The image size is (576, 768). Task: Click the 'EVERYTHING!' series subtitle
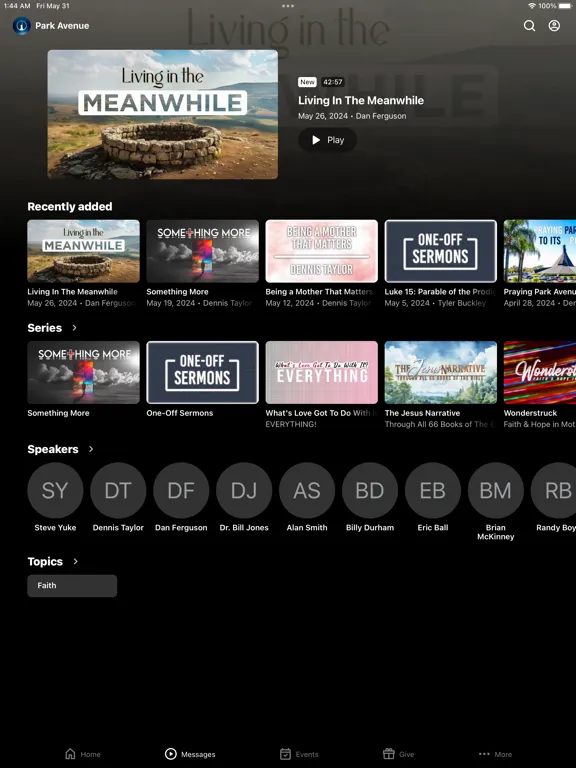click(x=291, y=424)
